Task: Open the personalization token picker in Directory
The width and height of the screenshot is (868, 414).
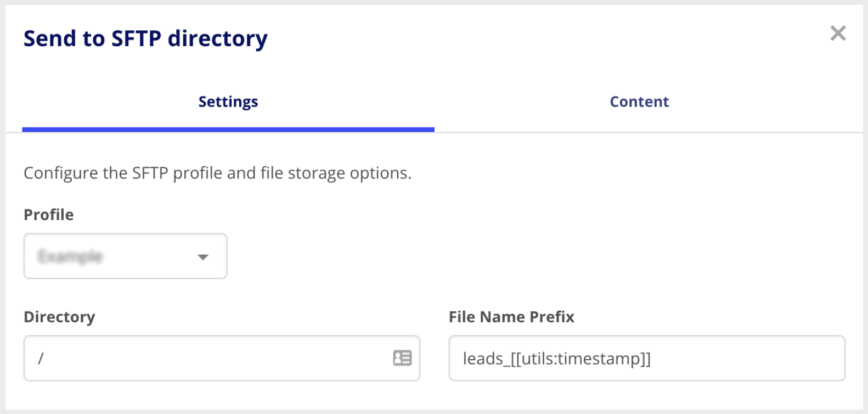Action: (402, 358)
